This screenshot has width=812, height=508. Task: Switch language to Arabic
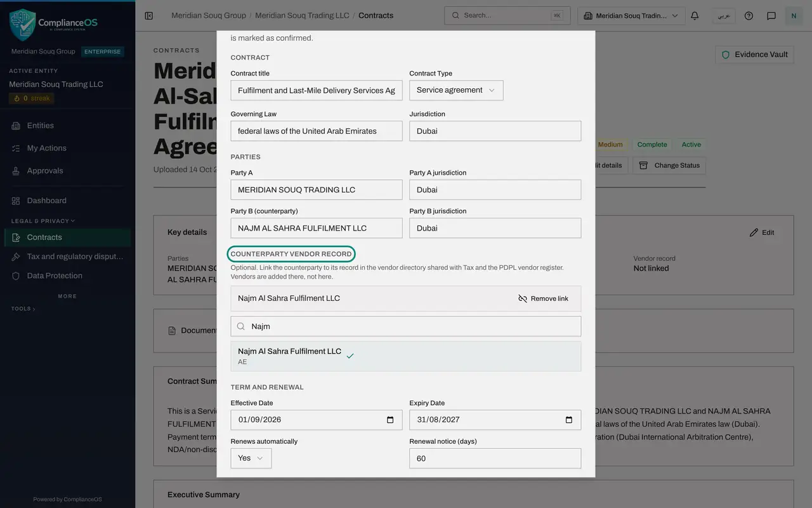point(724,16)
